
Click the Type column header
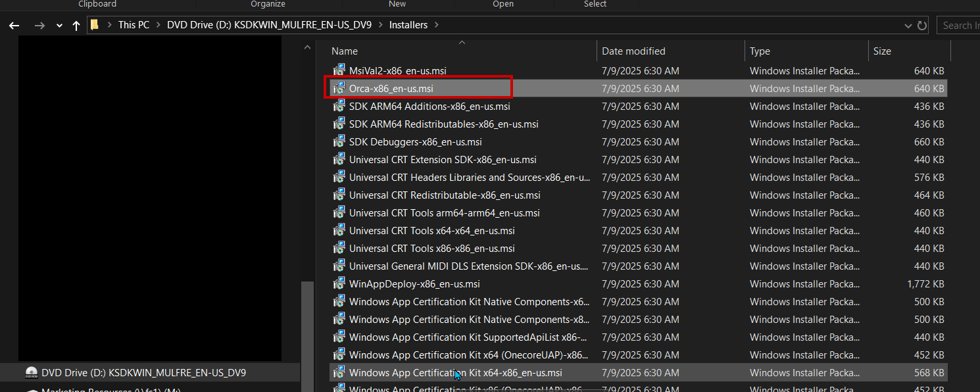pos(760,51)
